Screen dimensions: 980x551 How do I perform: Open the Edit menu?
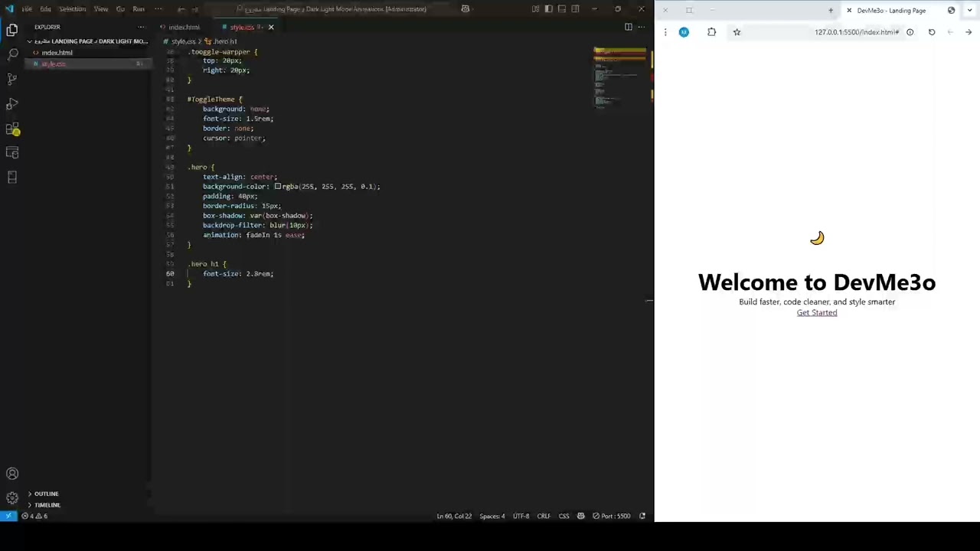pyautogui.click(x=46, y=9)
